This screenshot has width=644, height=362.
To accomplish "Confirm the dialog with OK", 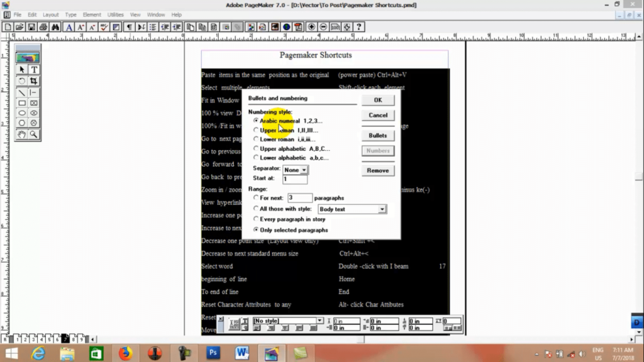I will 378,100.
